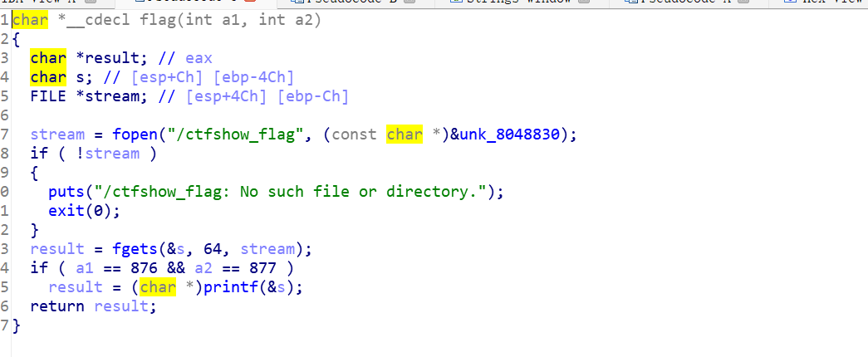
Task: Click the Strings window tab icon
Action: (x=455, y=2)
